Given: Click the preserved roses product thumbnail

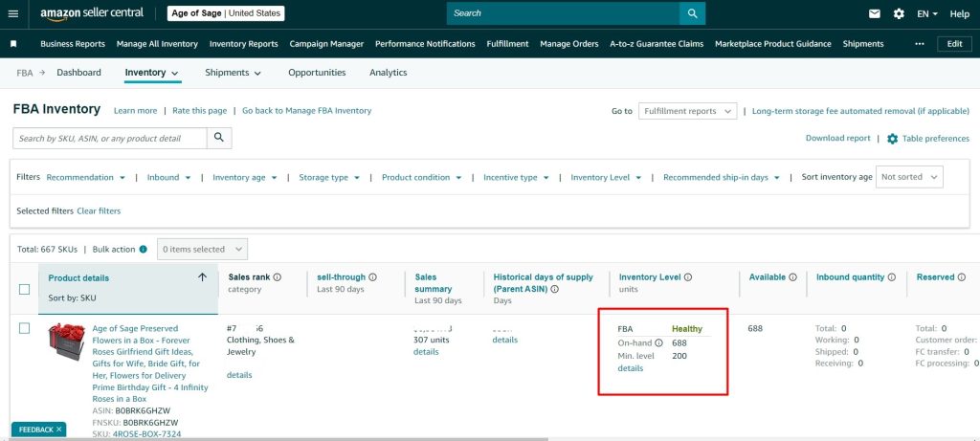Looking at the screenshot, I should coord(67,342).
